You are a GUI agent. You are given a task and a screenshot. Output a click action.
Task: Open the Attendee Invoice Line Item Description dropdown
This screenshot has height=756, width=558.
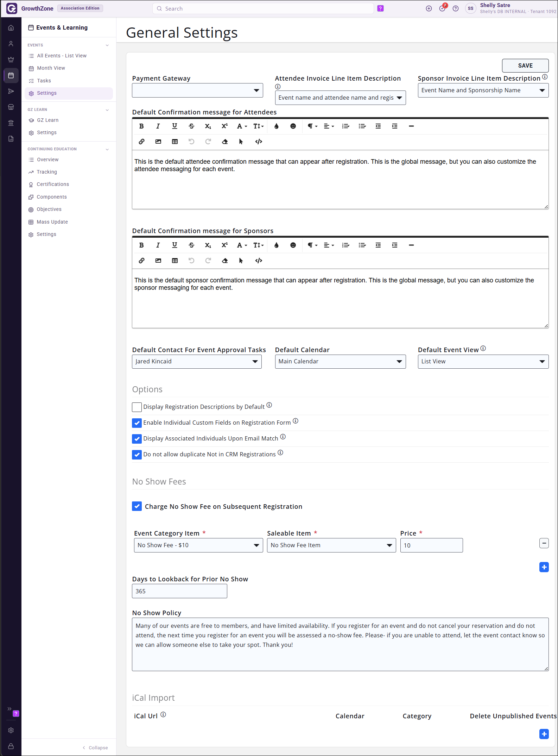[x=340, y=98]
